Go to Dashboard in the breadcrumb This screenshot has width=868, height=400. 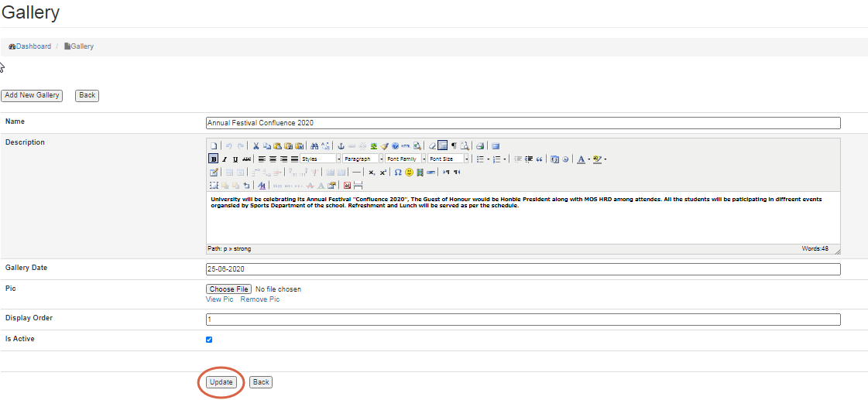point(33,46)
